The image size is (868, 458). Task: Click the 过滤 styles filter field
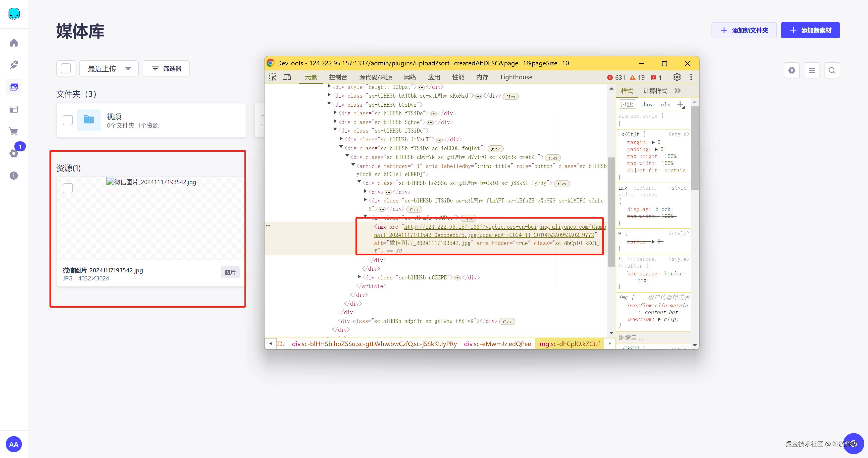point(627,105)
